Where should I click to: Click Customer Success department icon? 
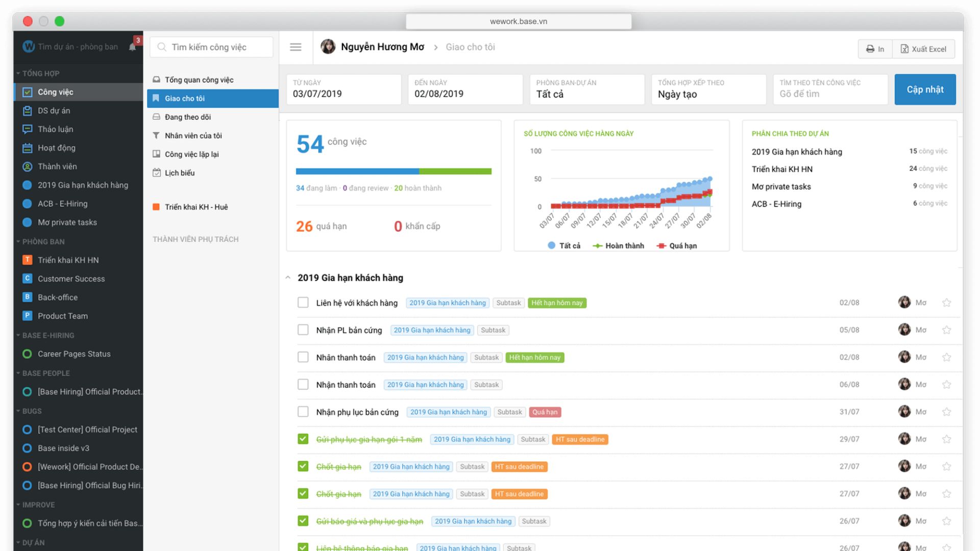(x=28, y=279)
